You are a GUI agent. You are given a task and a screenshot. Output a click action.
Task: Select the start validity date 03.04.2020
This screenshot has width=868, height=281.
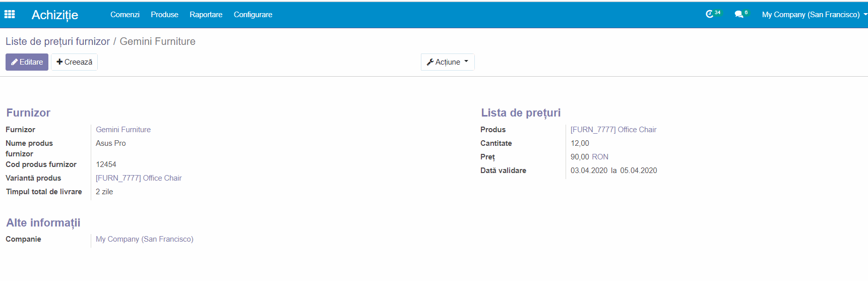pyautogui.click(x=589, y=171)
